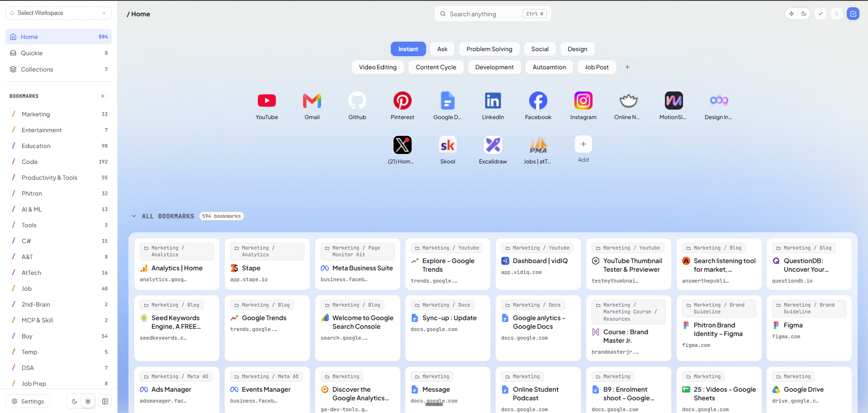Launch the Google Docs shortcut icon
The width and height of the screenshot is (868, 413).
(x=448, y=101)
